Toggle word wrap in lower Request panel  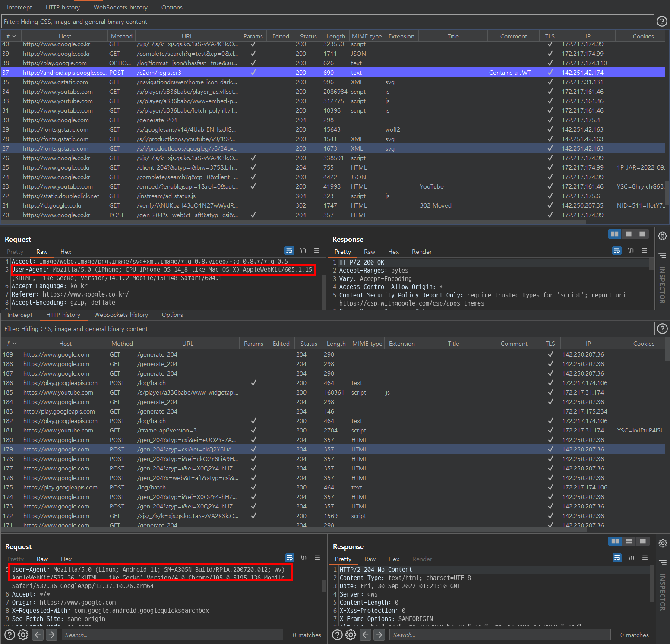(x=290, y=558)
